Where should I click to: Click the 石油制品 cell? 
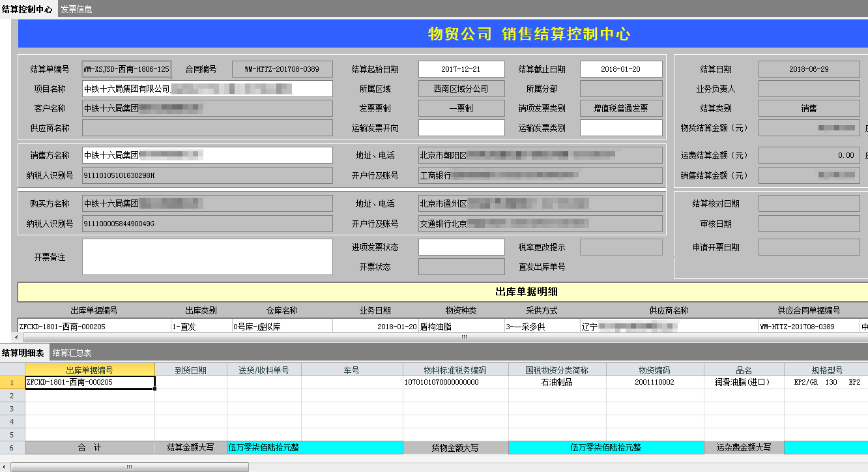(x=557, y=383)
